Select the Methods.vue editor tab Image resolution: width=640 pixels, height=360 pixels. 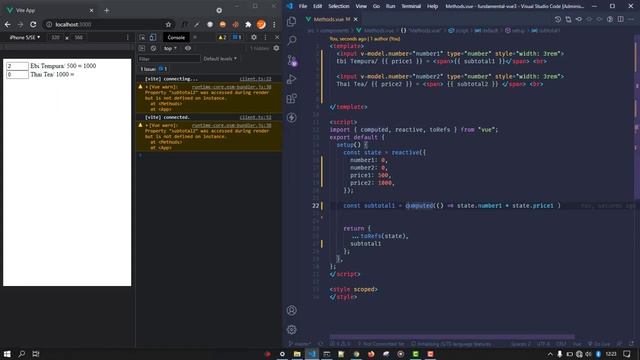[x=331, y=19]
